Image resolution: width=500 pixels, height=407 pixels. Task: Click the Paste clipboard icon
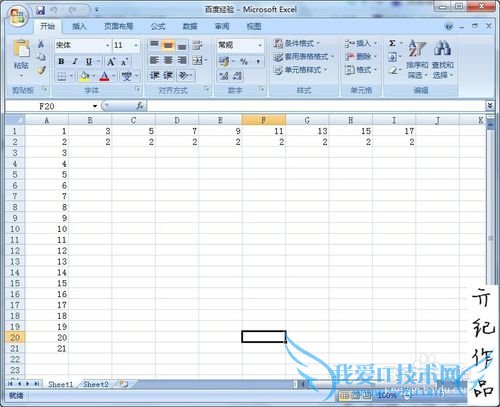21,49
